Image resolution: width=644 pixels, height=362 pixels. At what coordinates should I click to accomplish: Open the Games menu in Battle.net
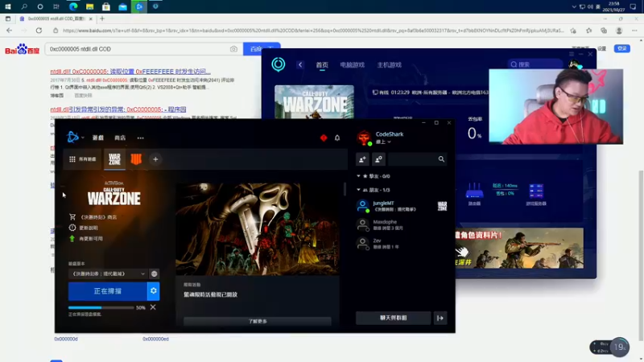pos(98,138)
